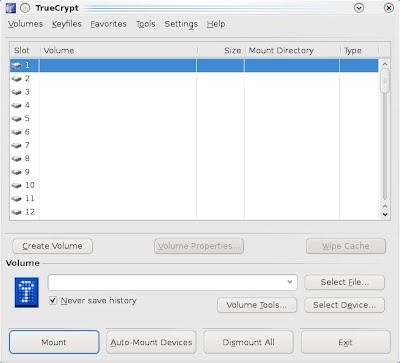Select the drive icon for slot 9
The width and height of the screenshot is (400, 363).
(16, 172)
